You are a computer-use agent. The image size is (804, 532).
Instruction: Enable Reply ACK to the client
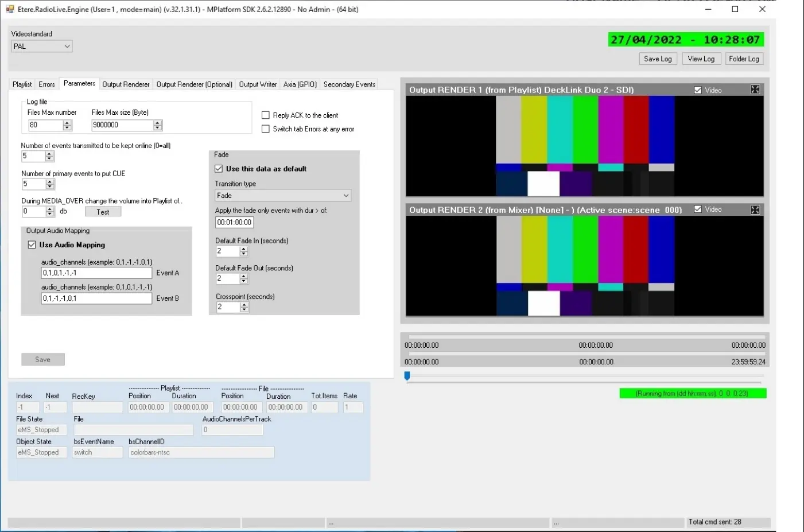[266, 115]
